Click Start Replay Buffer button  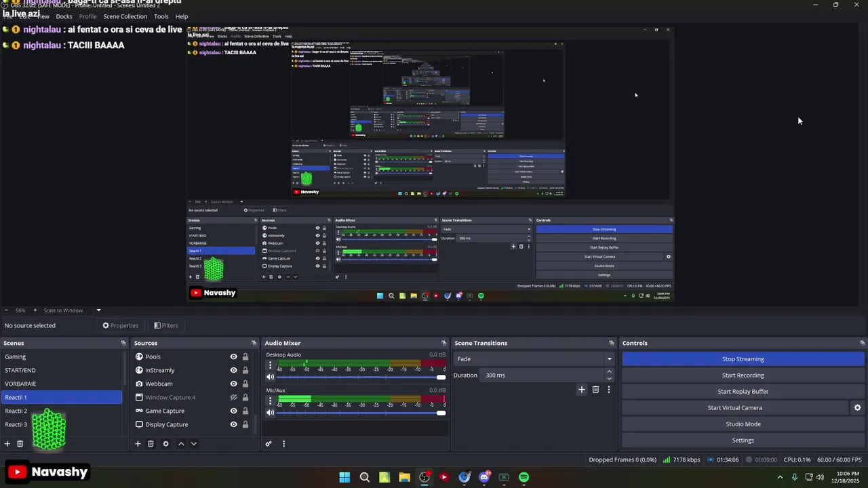743,392
